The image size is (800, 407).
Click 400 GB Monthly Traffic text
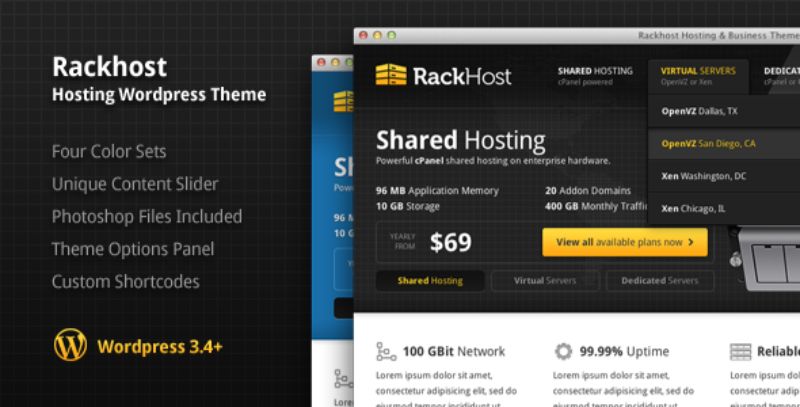[x=596, y=207]
